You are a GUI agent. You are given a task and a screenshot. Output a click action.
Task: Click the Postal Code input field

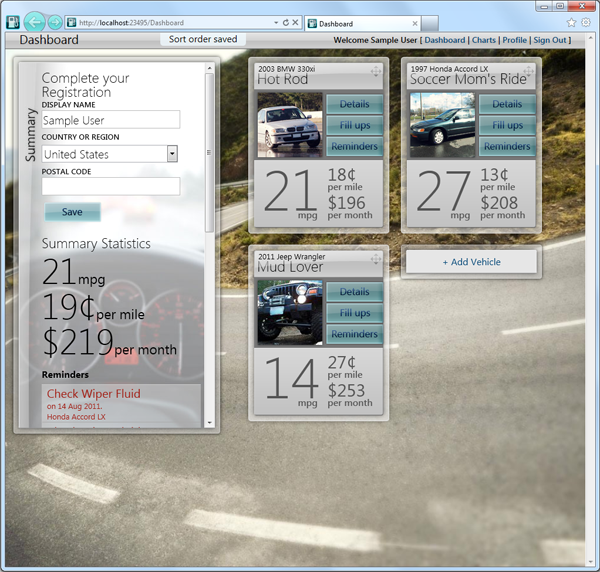point(111,186)
